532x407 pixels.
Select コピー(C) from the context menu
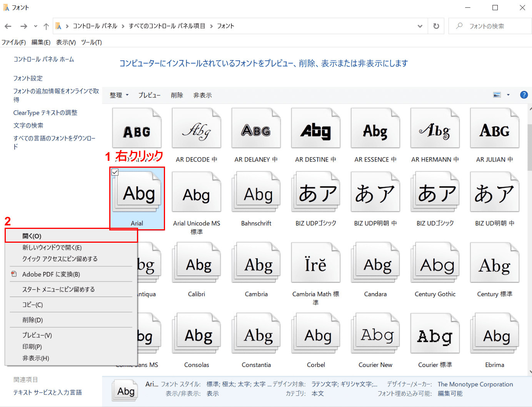71,305
